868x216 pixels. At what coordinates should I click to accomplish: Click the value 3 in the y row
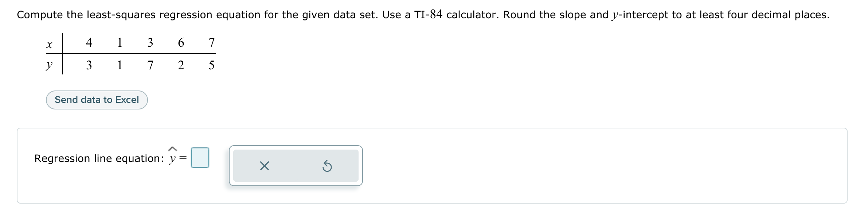point(89,65)
